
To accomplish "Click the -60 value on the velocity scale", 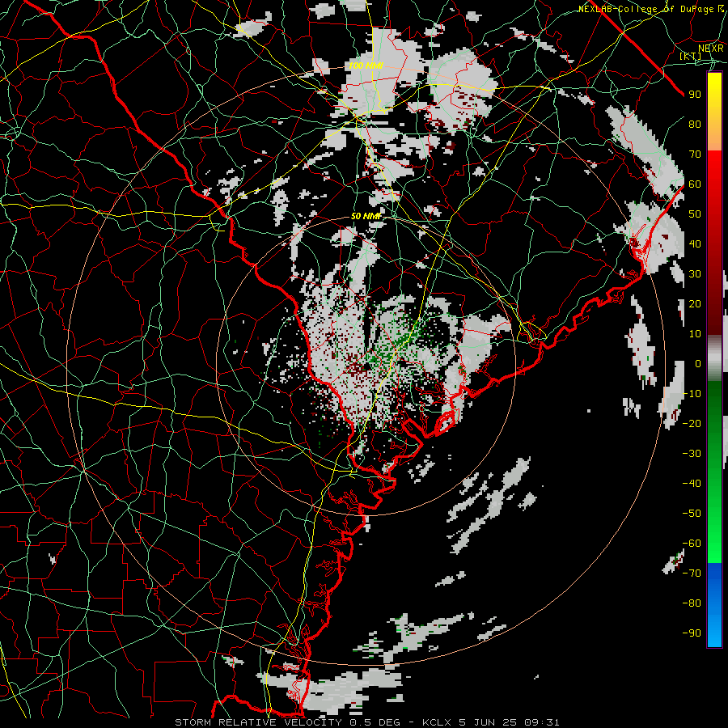I will click(692, 544).
